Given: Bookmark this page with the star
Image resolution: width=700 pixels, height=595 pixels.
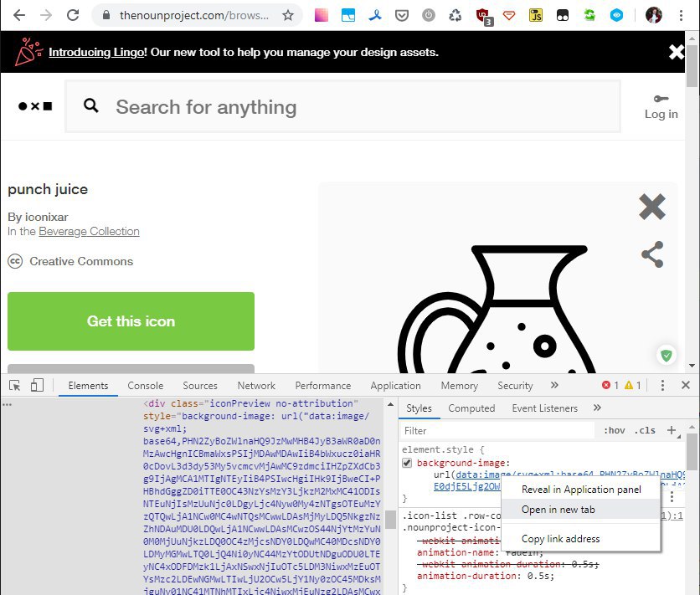Looking at the screenshot, I should [288, 16].
